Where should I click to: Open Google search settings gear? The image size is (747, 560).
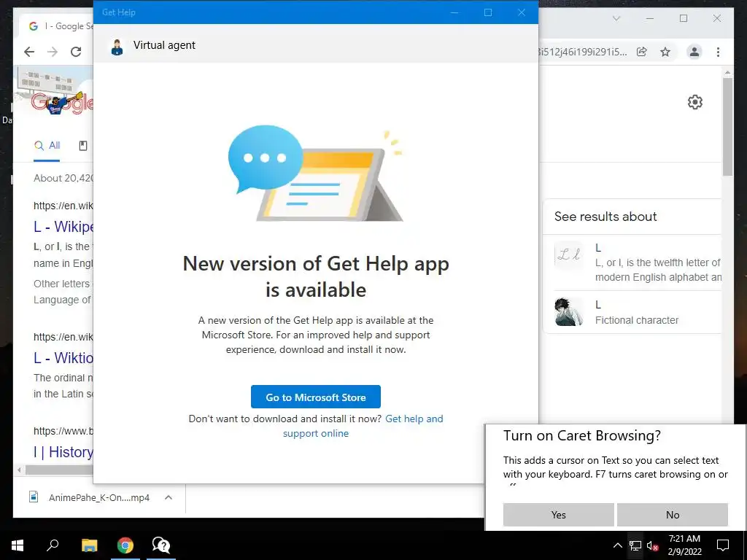695,102
